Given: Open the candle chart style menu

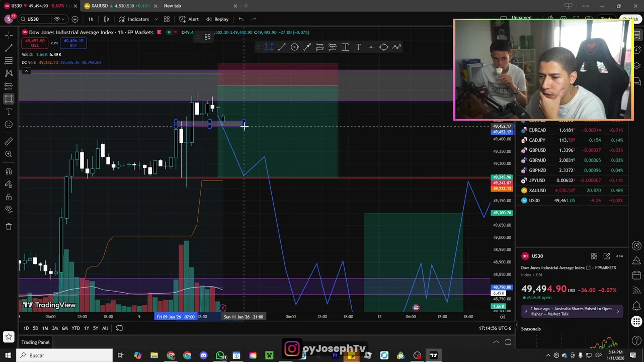Looking at the screenshot, I should 106,19.
